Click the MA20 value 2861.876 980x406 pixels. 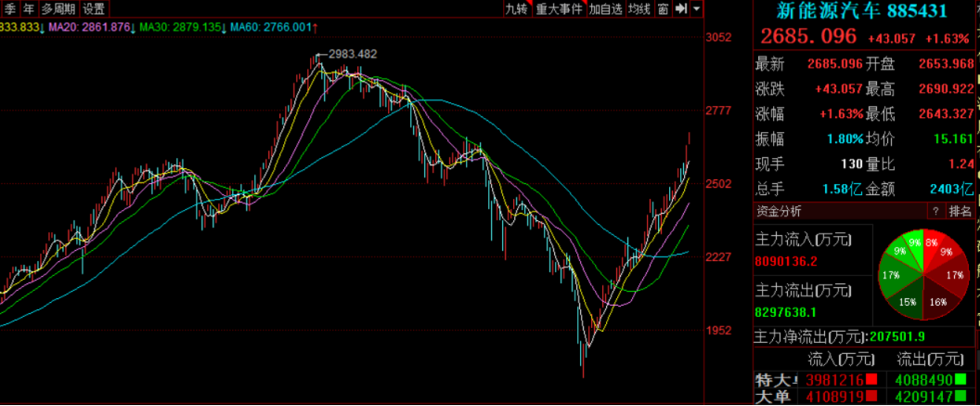[106, 27]
